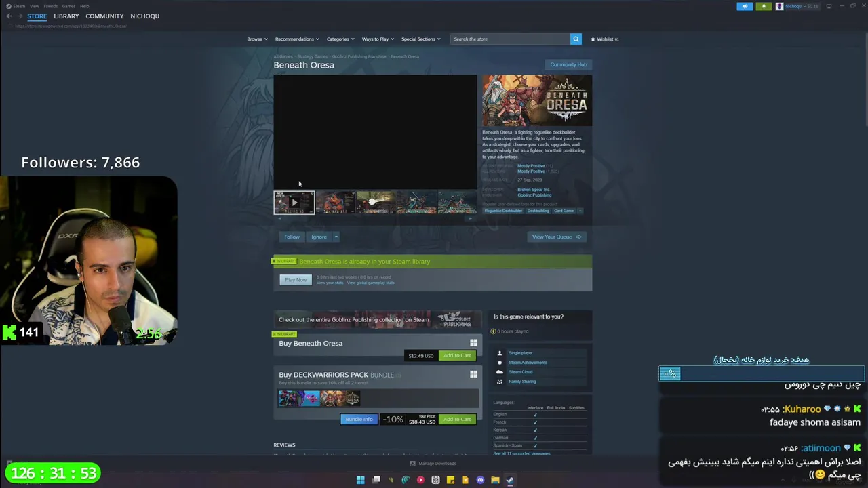This screenshot has height=488, width=868.
Task: Click the plus button after Card Game tag
Action: tap(580, 211)
